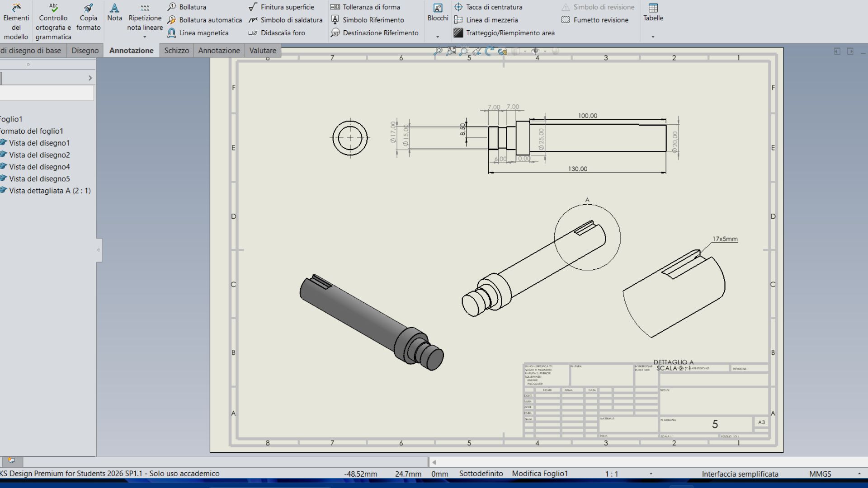Open the second Annotazione tab

[x=219, y=51]
